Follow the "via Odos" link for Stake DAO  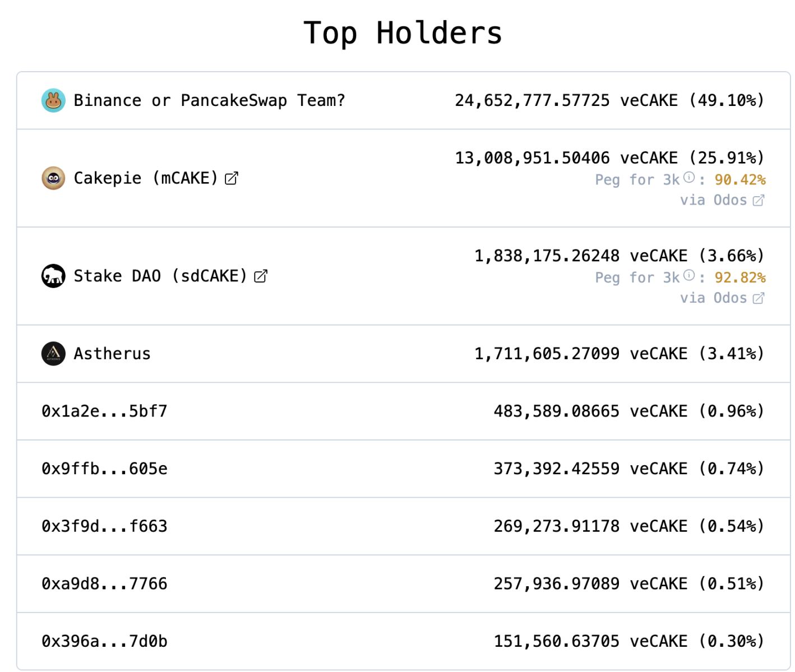point(713,298)
